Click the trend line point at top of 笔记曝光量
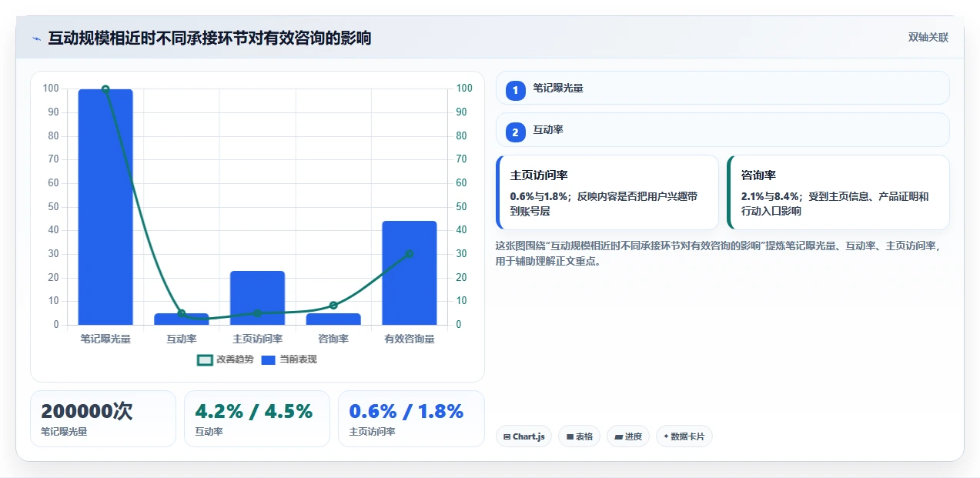This screenshot has width=980, height=478. pos(105,89)
